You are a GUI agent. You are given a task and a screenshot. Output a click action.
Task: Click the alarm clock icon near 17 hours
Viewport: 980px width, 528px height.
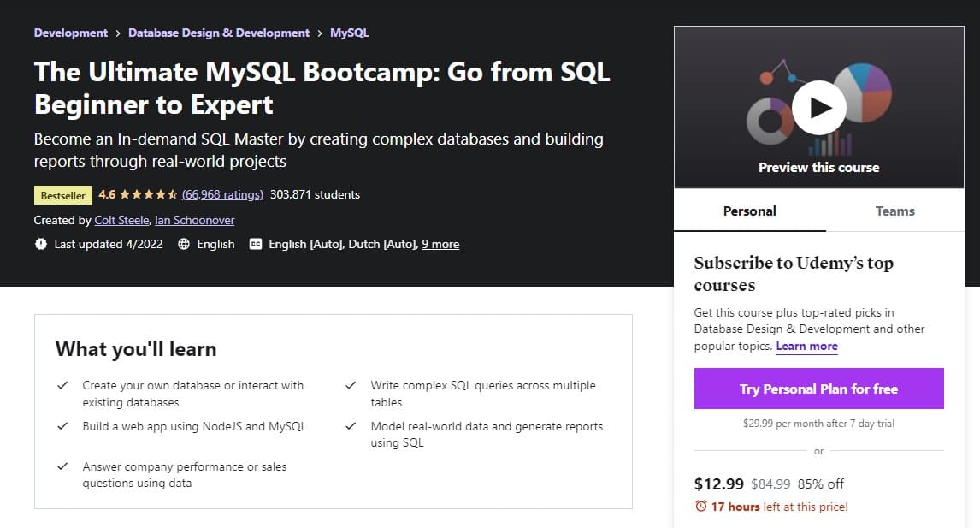point(700,506)
